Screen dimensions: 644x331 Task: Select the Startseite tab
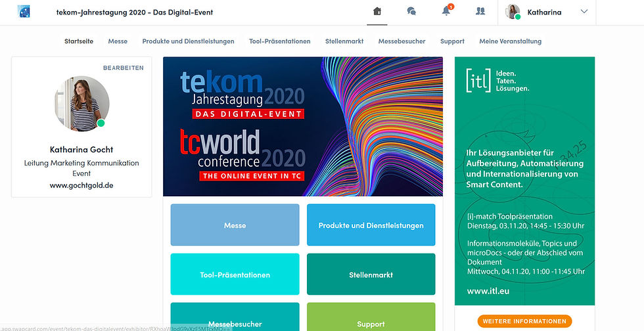[79, 41]
